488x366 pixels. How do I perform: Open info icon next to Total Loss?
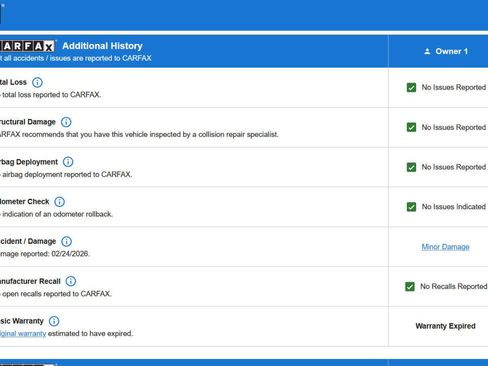[x=37, y=82]
